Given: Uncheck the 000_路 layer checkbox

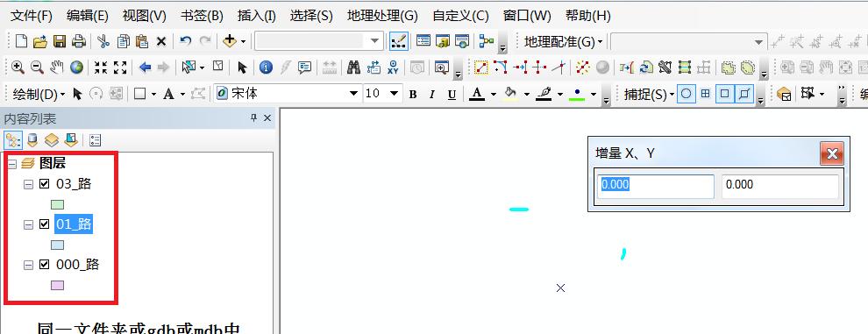Looking at the screenshot, I should tap(45, 265).
